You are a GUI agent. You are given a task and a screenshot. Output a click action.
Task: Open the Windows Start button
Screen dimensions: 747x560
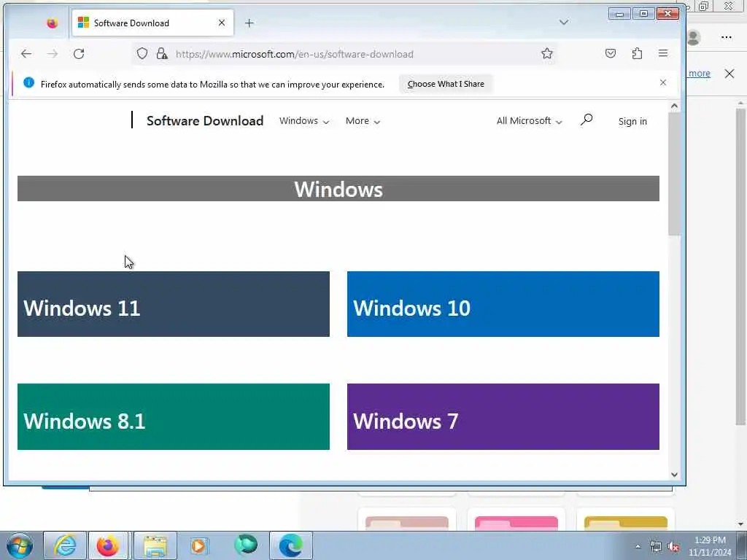pos(20,545)
